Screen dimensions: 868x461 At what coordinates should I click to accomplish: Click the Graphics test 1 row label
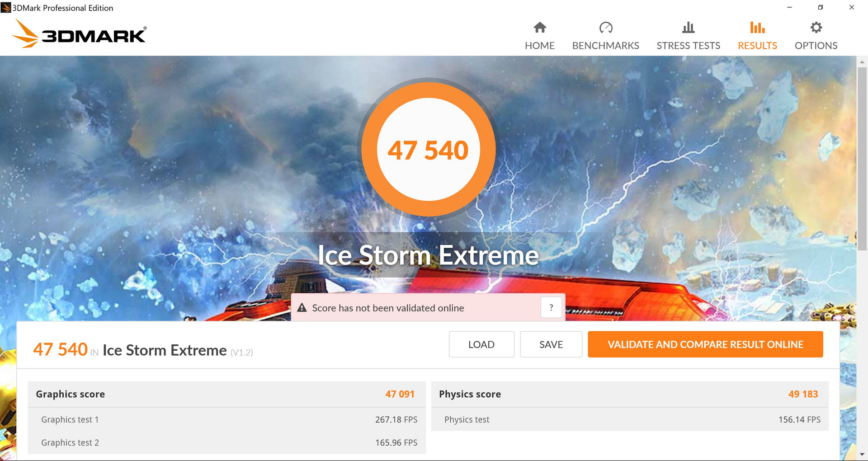[x=70, y=420]
